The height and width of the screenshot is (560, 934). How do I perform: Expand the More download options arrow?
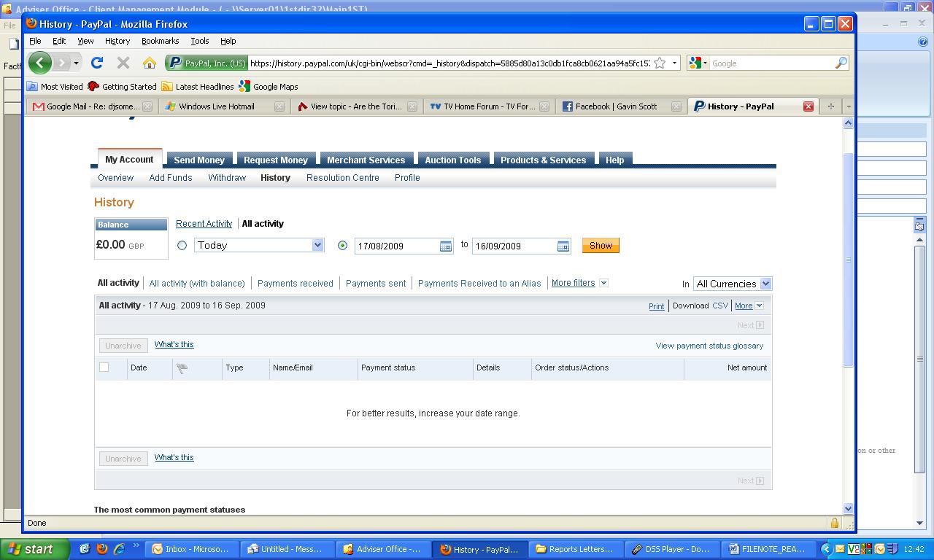(x=759, y=306)
